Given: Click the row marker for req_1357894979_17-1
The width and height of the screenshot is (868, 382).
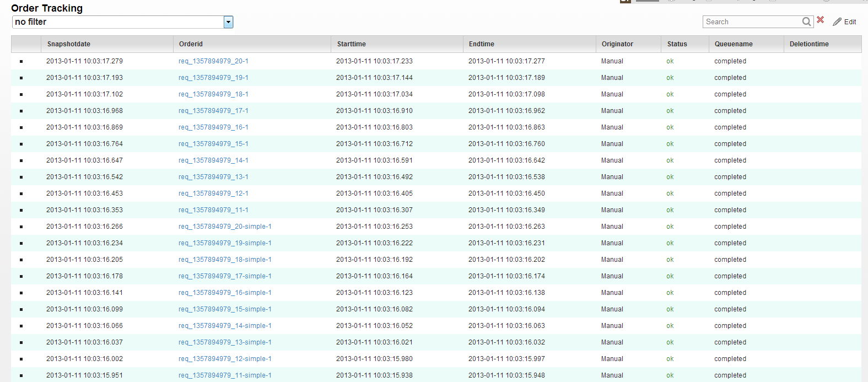Looking at the screenshot, I should pyautogui.click(x=21, y=111).
